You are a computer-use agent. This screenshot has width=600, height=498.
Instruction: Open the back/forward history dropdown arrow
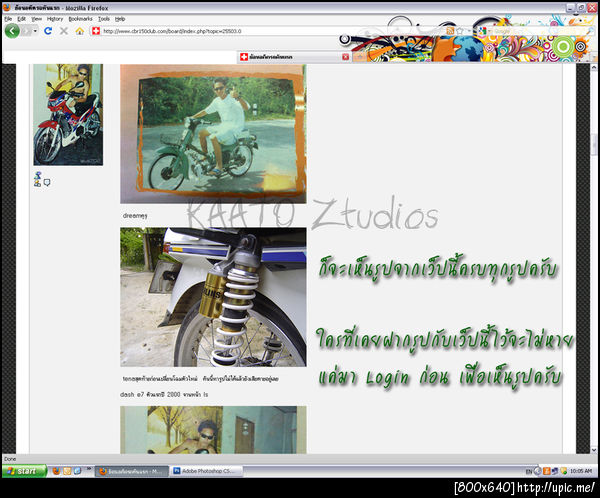pos(35,31)
